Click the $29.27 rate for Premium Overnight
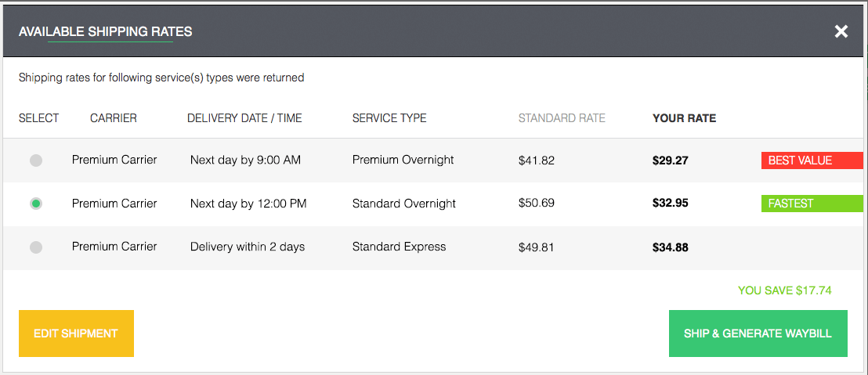 (x=670, y=160)
